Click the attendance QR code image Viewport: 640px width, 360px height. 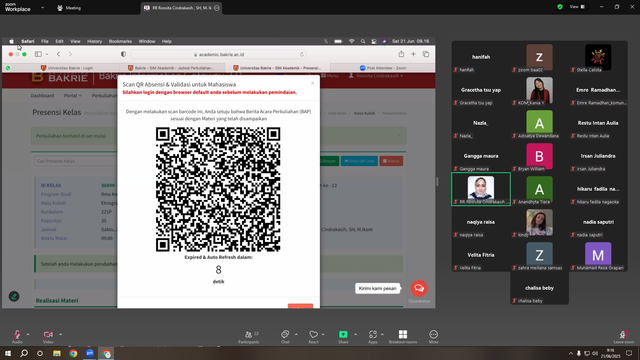tap(218, 189)
